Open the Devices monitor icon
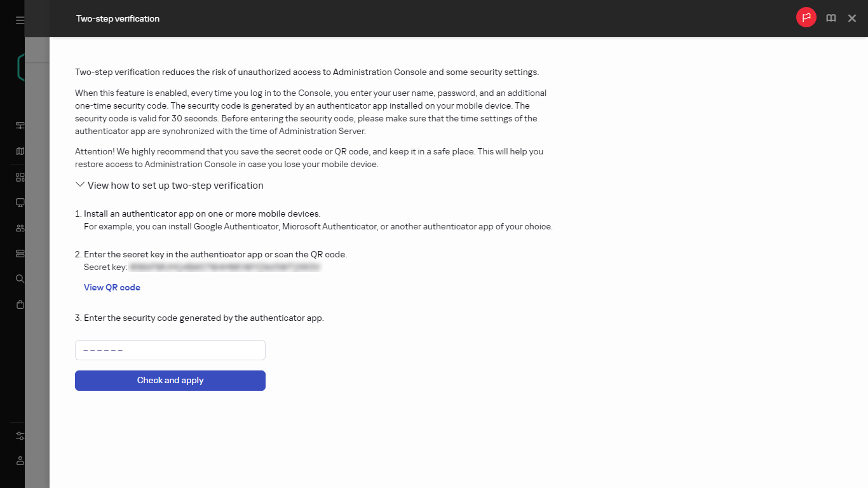The width and height of the screenshot is (868, 488). coord(20,202)
